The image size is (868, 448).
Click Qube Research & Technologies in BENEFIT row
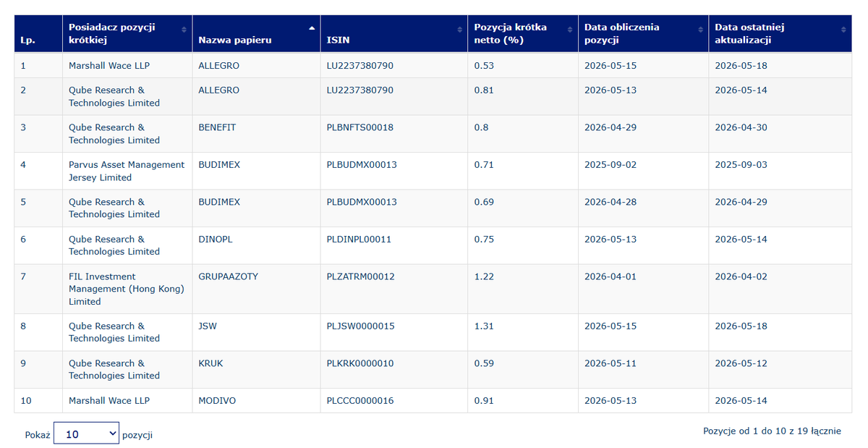pos(114,133)
